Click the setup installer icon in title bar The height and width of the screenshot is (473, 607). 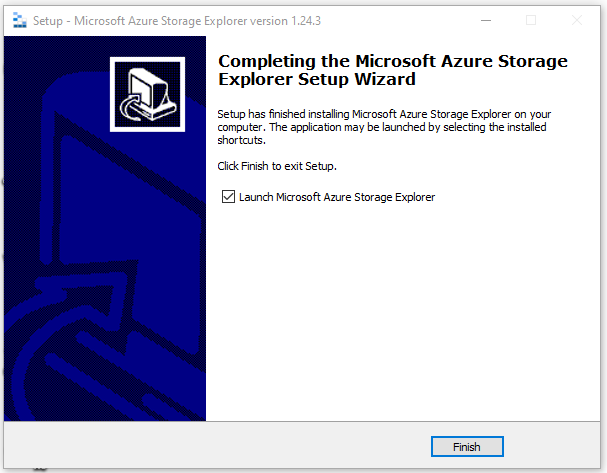[19, 20]
